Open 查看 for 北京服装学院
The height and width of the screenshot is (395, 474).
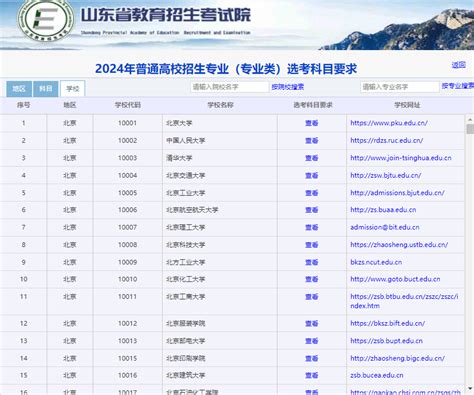pos(312,323)
